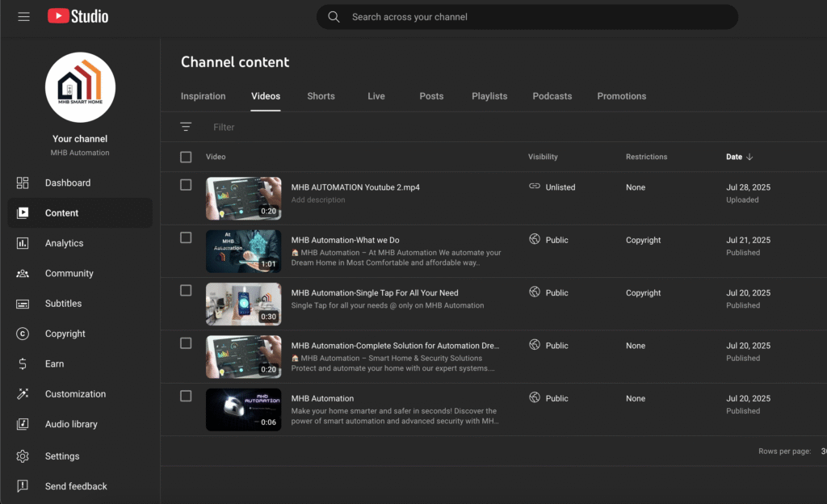
Task: Open the Subtitles section
Action: 63,304
